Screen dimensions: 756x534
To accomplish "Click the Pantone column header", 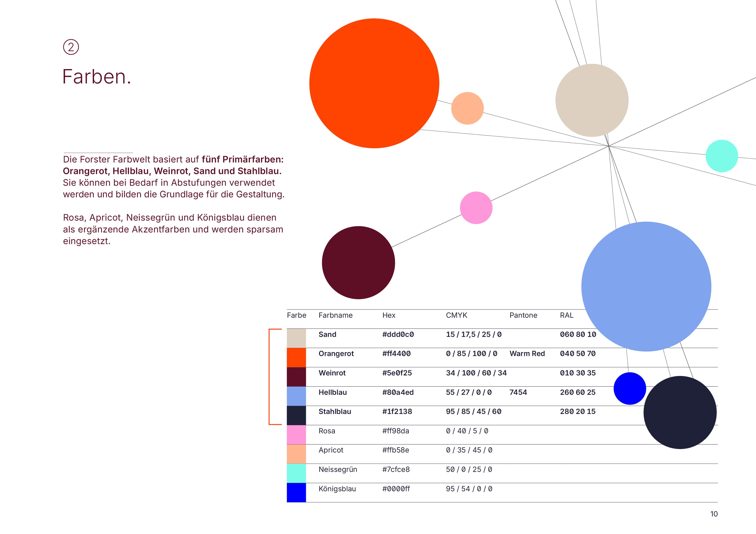I will [523, 315].
